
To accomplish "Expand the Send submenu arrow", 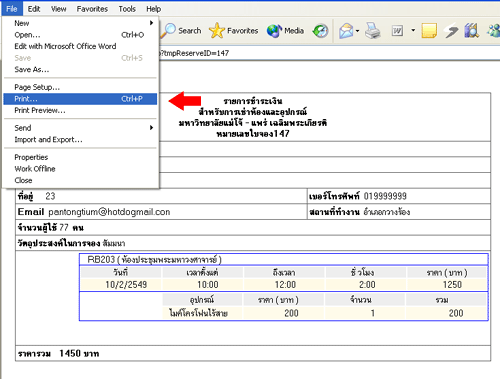I will (x=152, y=128).
